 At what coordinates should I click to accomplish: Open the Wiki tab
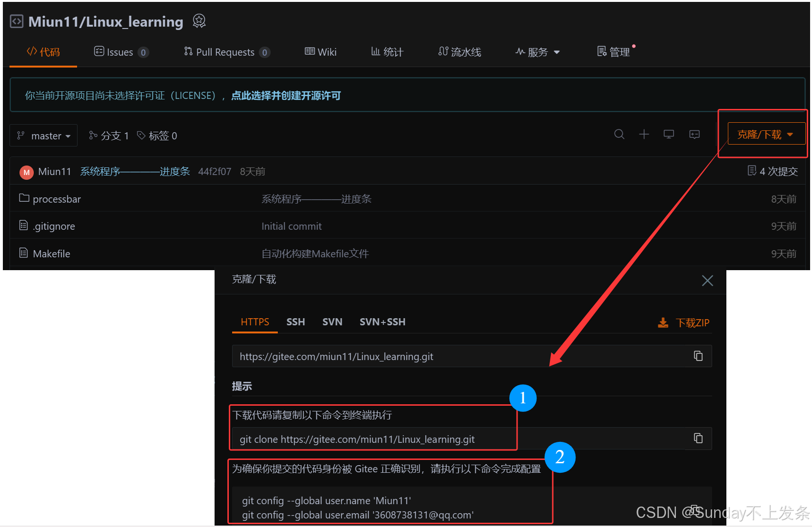pos(321,52)
